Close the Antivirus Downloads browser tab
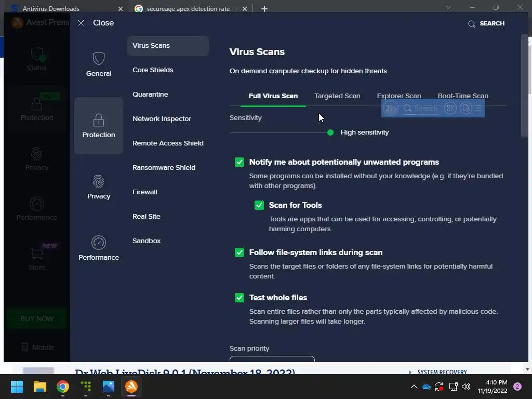The width and height of the screenshot is (532, 399). click(x=121, y=9)
